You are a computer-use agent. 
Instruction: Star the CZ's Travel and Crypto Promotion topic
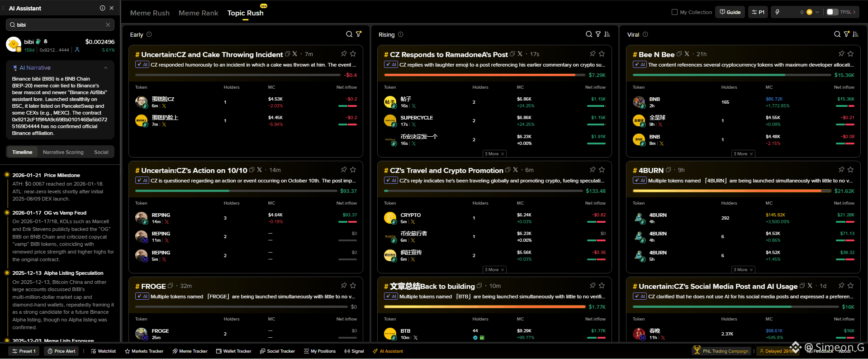click(602, 170)
